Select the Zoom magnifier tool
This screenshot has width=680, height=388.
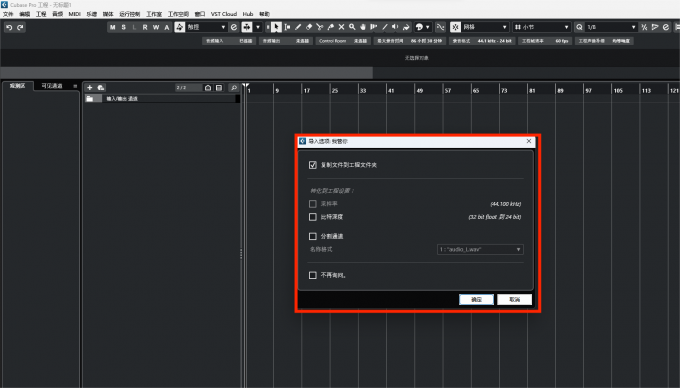click(352, 27)
